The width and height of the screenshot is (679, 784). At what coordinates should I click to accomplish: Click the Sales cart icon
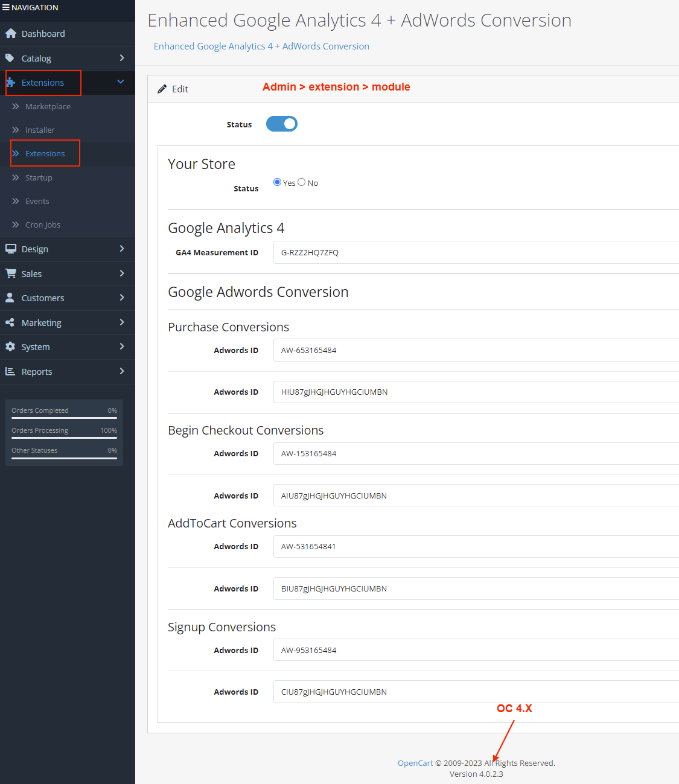tap(11, 273)
